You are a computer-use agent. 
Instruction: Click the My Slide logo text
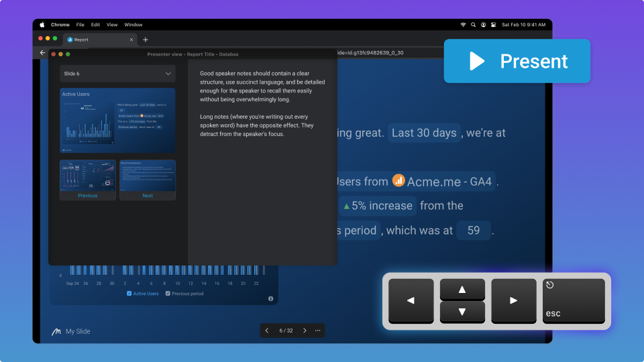coord(78,331)
